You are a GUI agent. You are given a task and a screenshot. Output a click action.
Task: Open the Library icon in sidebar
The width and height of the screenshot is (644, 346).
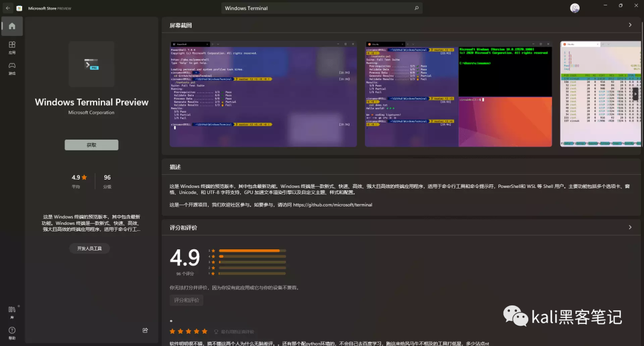12,313
